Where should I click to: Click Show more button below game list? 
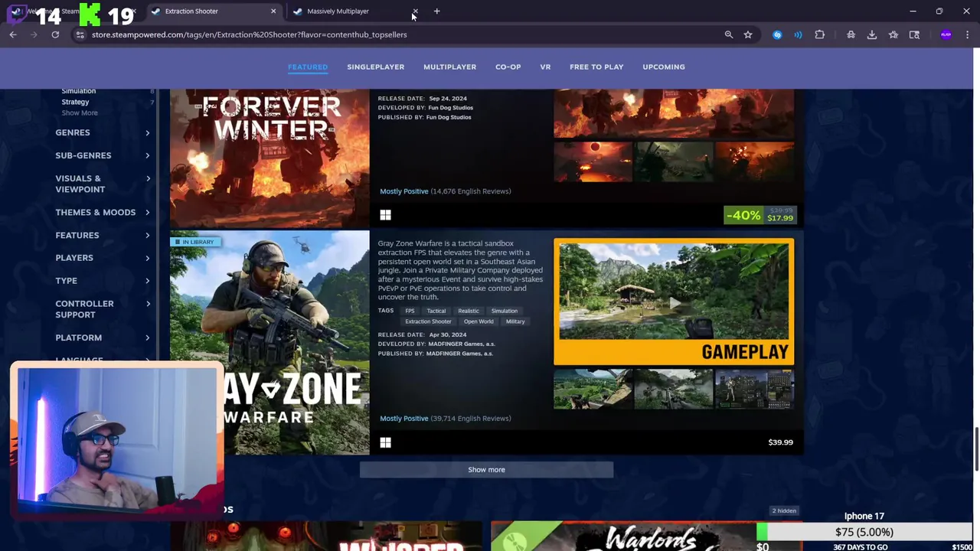coord(486,469)
